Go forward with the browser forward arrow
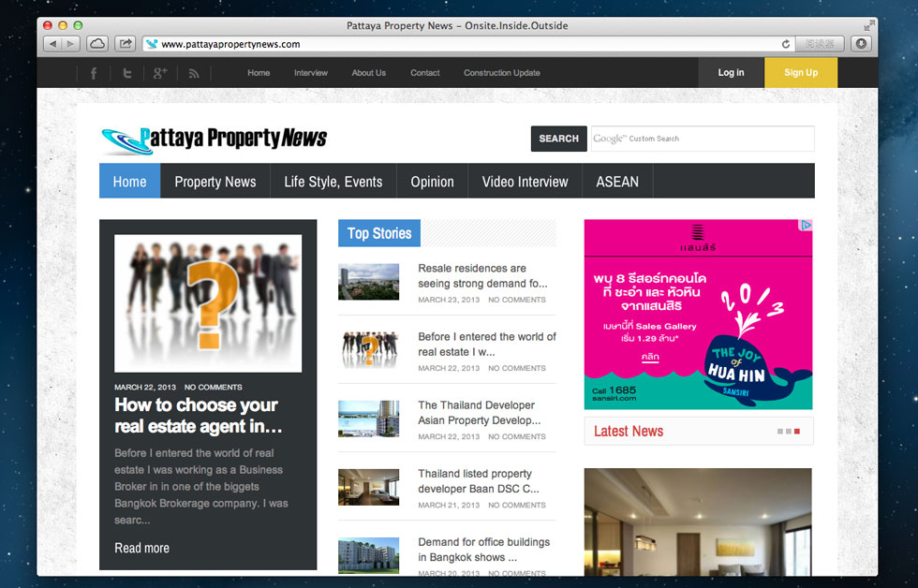The image size is (918, 588). pyautogui.click(x=71, y=44)
